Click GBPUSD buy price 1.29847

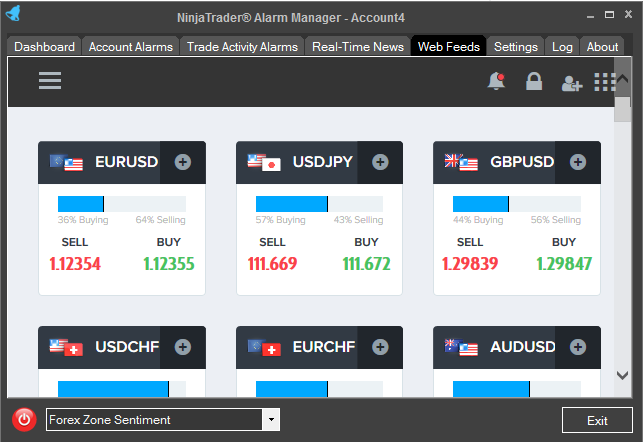(564, 264)
